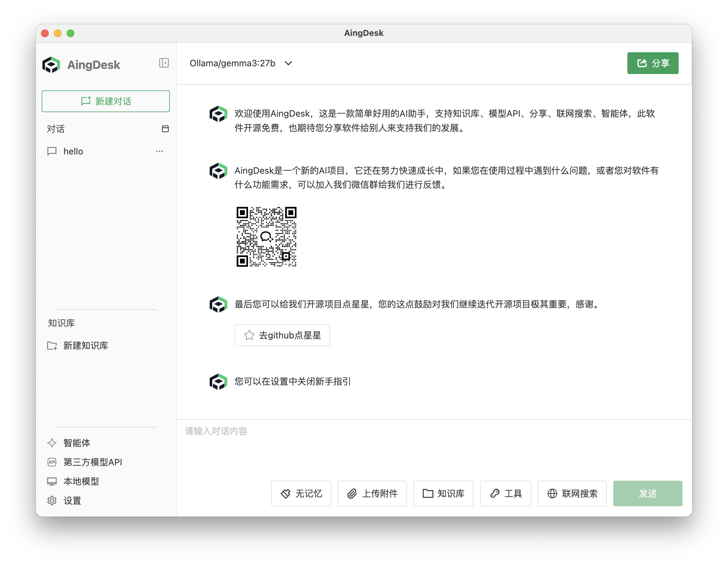
Task: Click 去github点星星 star link
Action: 282,335
